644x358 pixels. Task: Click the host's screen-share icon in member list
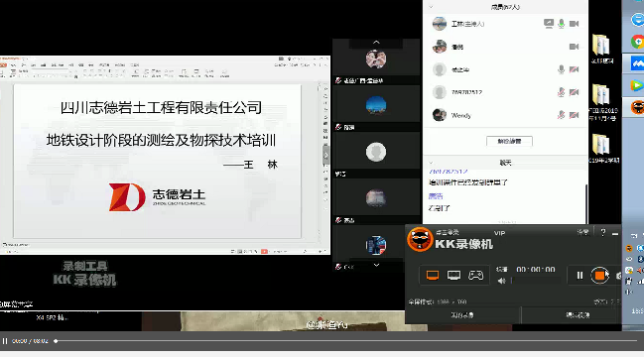pos(549,24)
